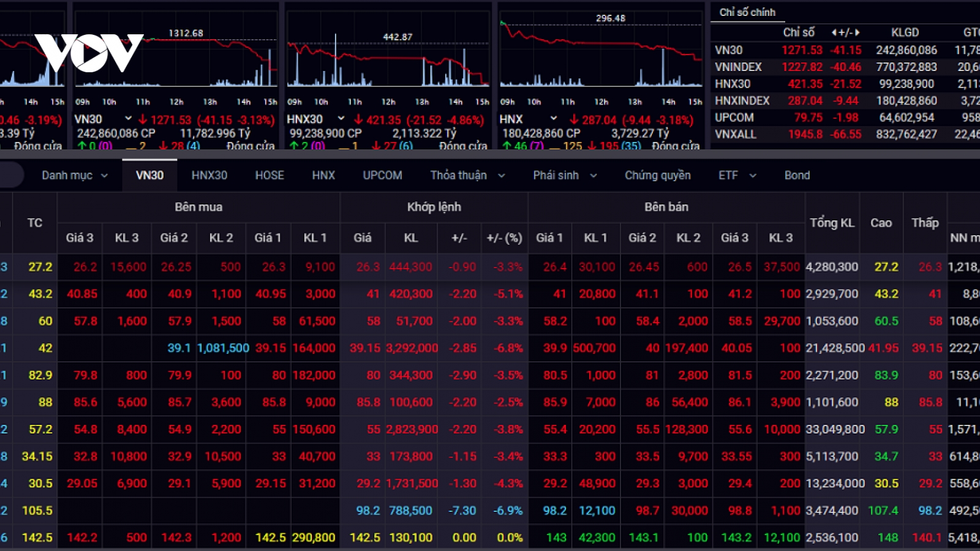Screen dimensions: 980x551
Task: Sort by the Cao column header
Action: click(x=881, y=223)
